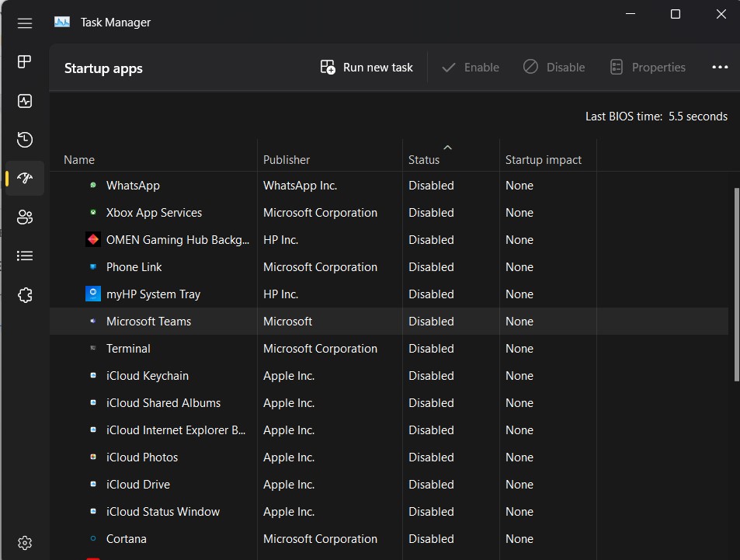Image resolution: width=740 pixels, height=560 pixels.
Task: Select the Startup apps sidebar icon
Action: coord(24,179)
